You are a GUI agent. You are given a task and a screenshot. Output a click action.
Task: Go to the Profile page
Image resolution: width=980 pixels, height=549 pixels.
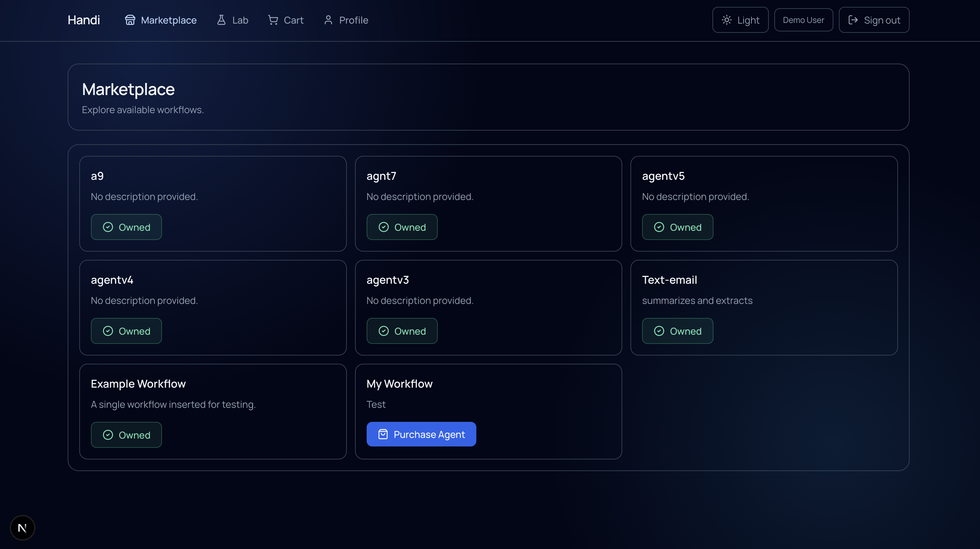pyautogui.click(x=346, y=20)
